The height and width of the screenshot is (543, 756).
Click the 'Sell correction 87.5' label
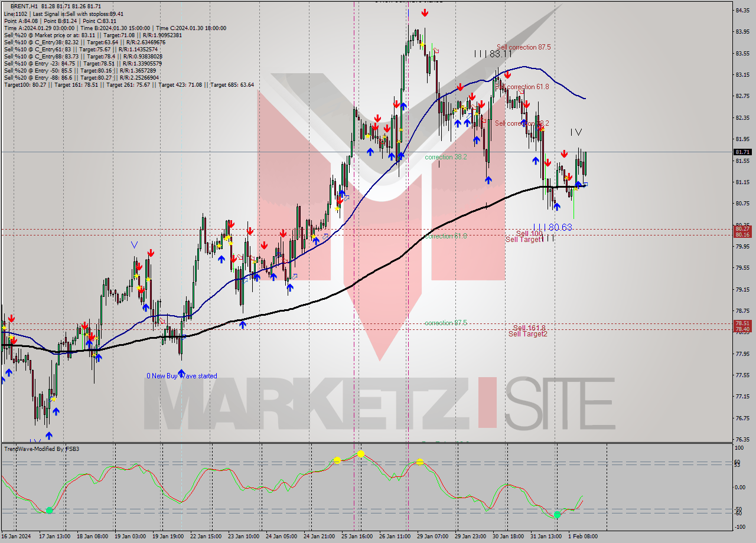524,47
